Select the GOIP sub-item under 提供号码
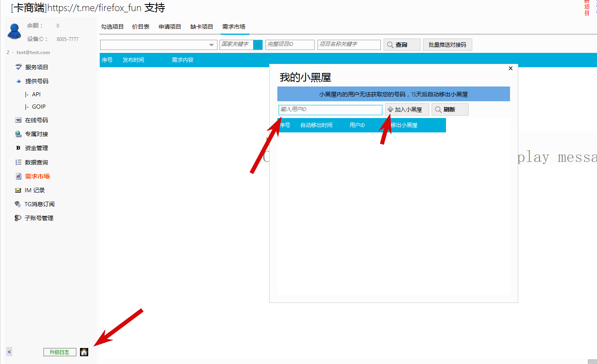The height and width of the screenshot is (364, 597). click(x=39, y=107)
